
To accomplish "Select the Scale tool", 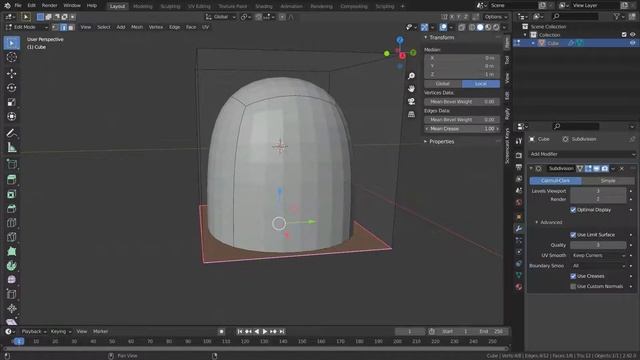I will click(x=11, y=102).
